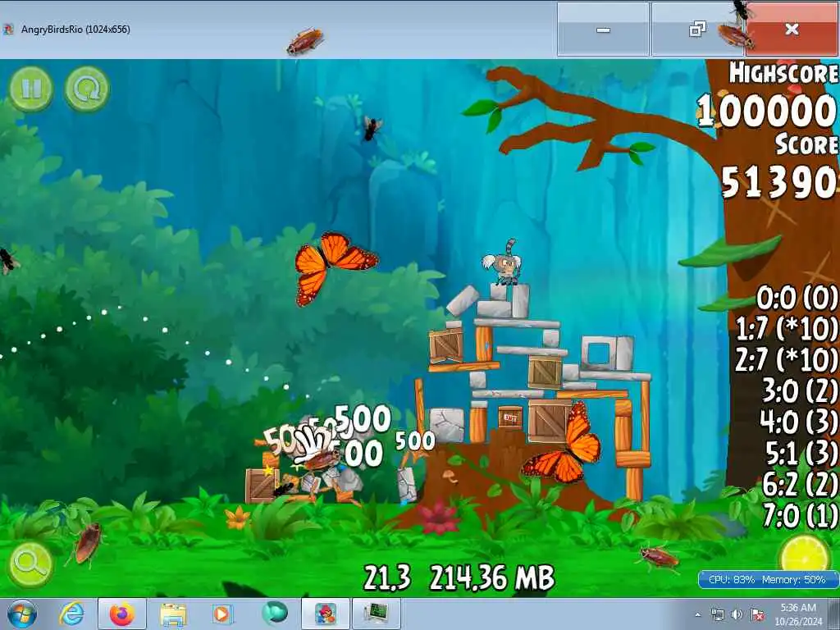
Task: Click the stats row "1:7 (*10)"
Action: tap(787, 328)
